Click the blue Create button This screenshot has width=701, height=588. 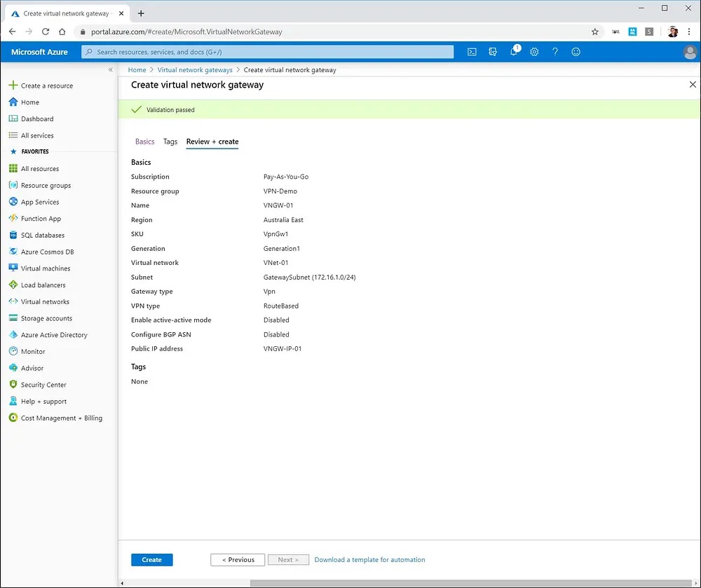tap(152, 559)
